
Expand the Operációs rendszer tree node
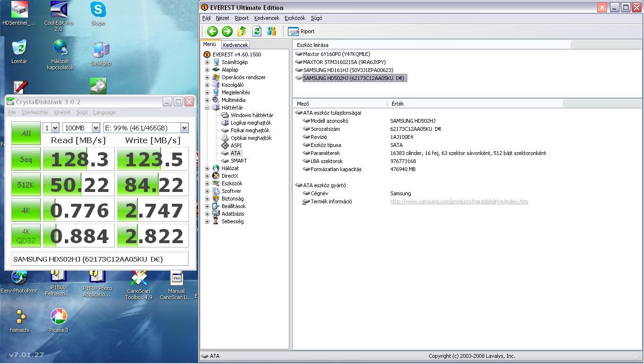point(207,77)
